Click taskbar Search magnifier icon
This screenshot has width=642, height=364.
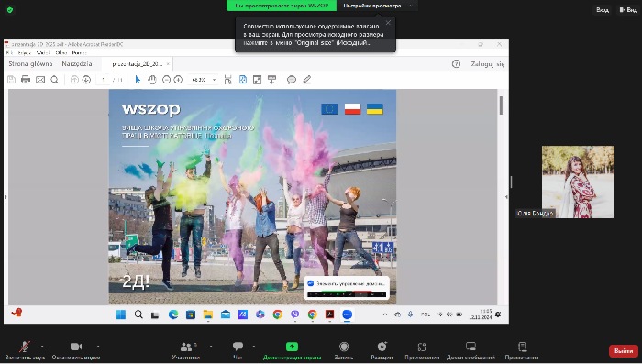tap(138, 314)
